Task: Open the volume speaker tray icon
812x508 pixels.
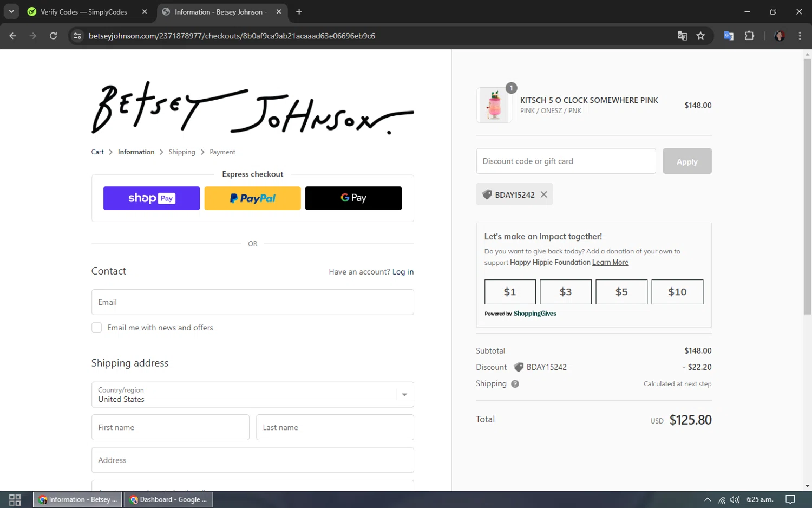Action: click(x=735, y=499)
